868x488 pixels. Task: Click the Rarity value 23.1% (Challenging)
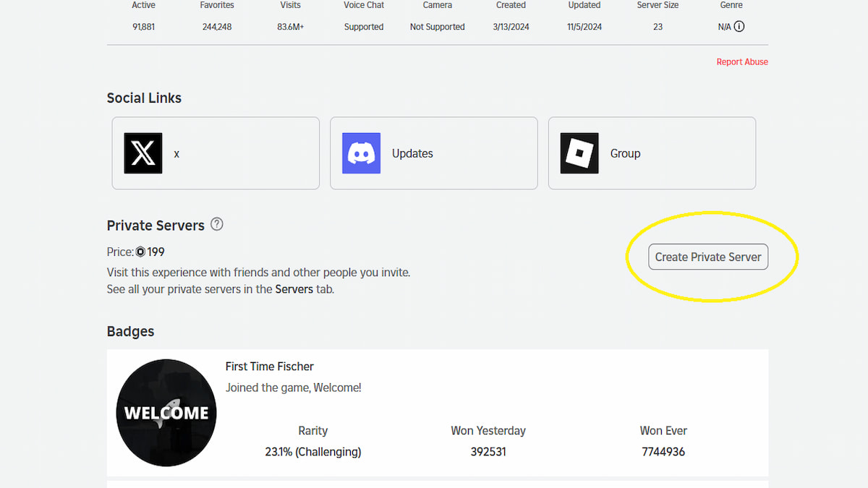click(313, 452)
